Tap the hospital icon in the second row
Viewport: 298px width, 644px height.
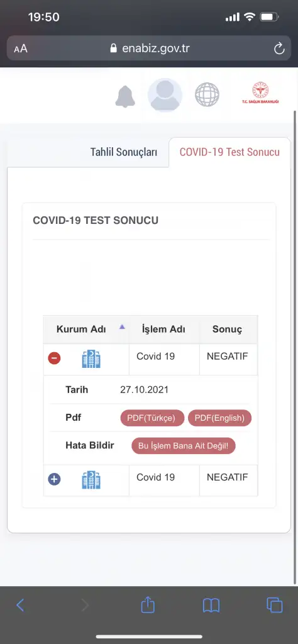(91, 480)
